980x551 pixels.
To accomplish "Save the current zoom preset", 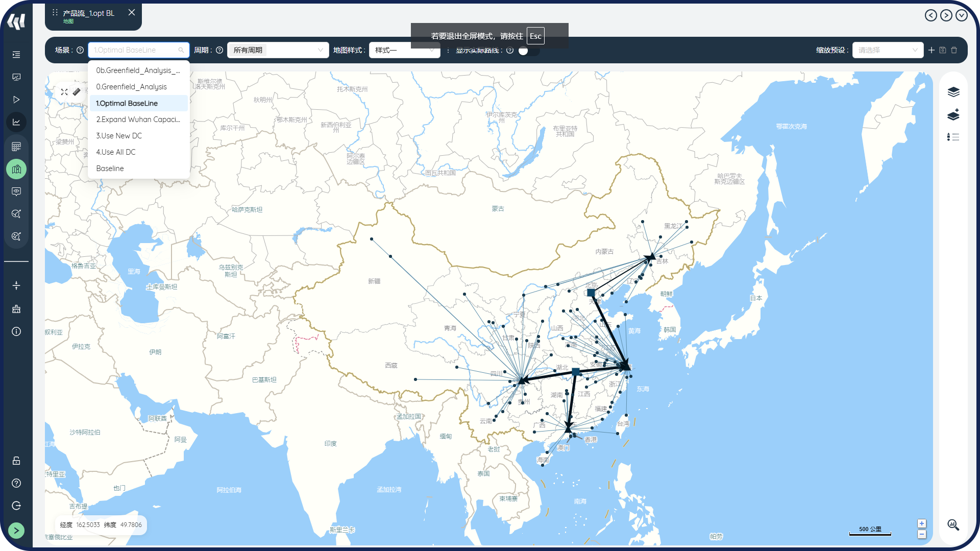I will (943, 50).
